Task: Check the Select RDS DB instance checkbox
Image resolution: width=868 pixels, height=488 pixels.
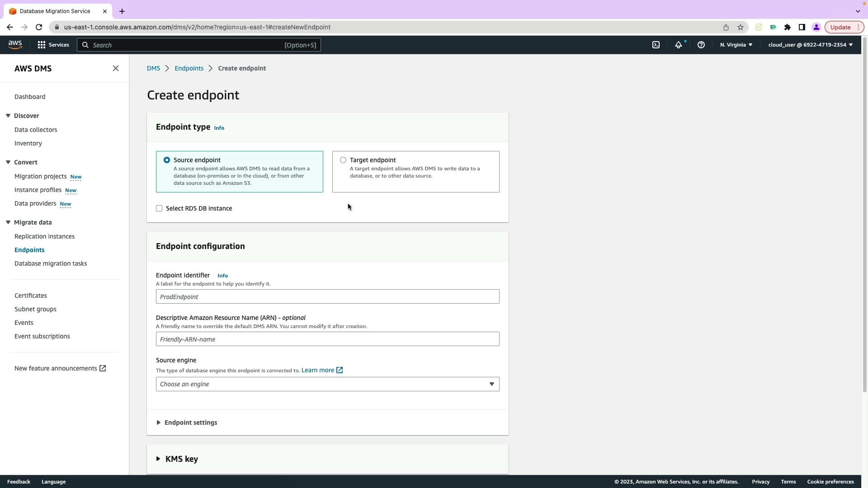Action: coord(159,208)
